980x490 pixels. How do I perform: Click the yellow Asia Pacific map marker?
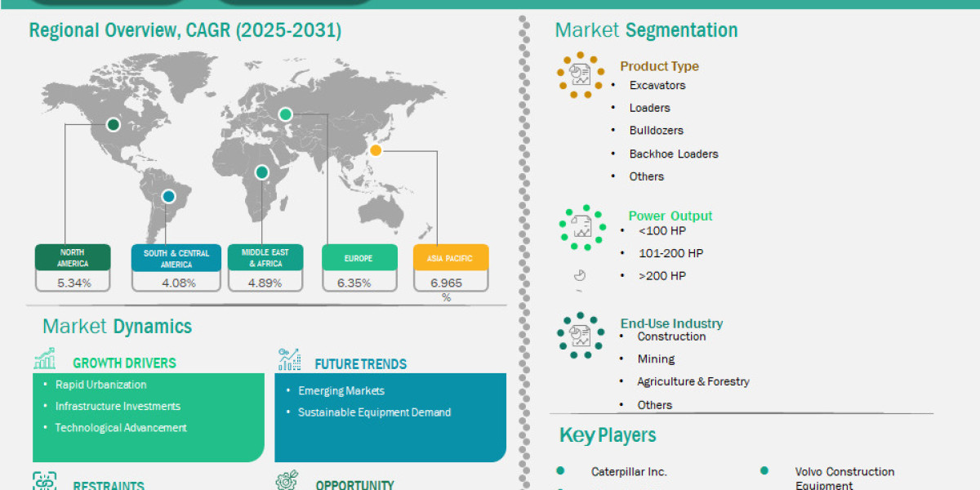pyautogui.click(x=376, y=150)
